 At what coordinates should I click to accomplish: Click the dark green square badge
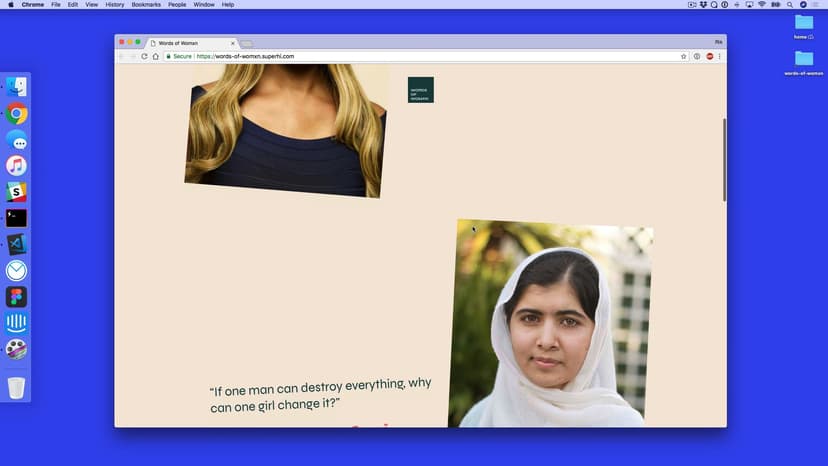[420, 90]
